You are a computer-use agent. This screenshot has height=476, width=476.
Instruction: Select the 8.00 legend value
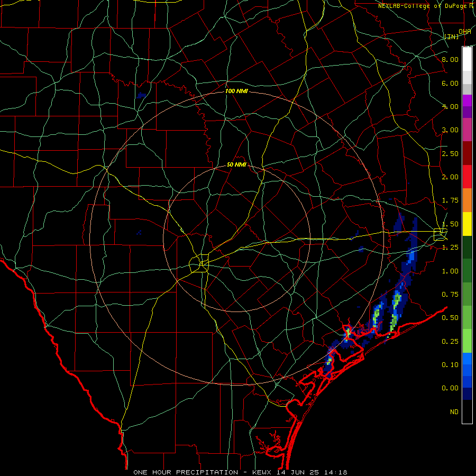(x=450, y=59)
